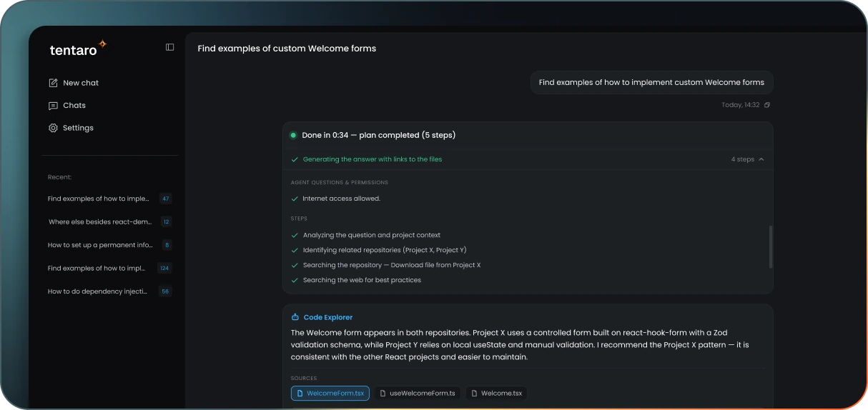Image resolution: width=868 pixels, height=410 pixels.
Task: Open recent chat with 124 messages
Action: tap(109, 268)
